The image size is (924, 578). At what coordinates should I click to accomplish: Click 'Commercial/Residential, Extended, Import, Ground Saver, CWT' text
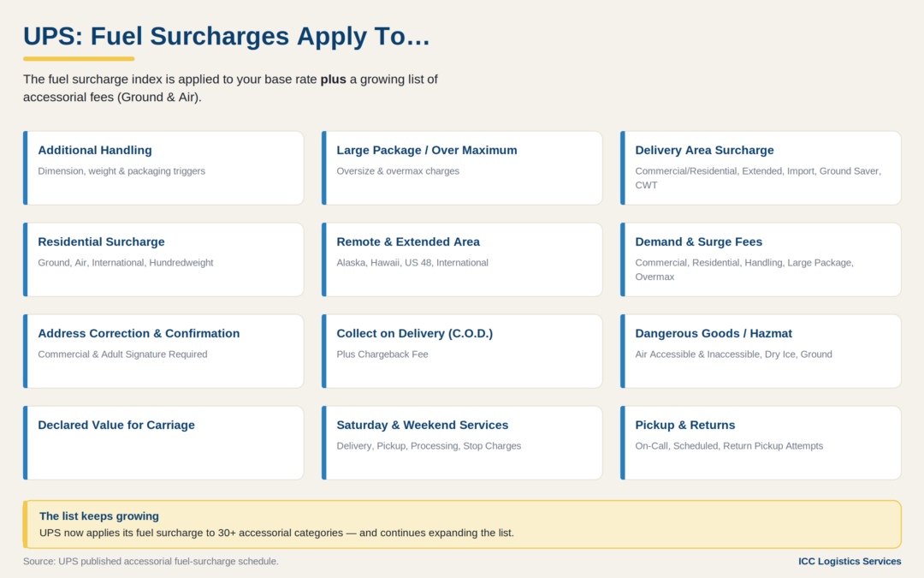(758, 178)
